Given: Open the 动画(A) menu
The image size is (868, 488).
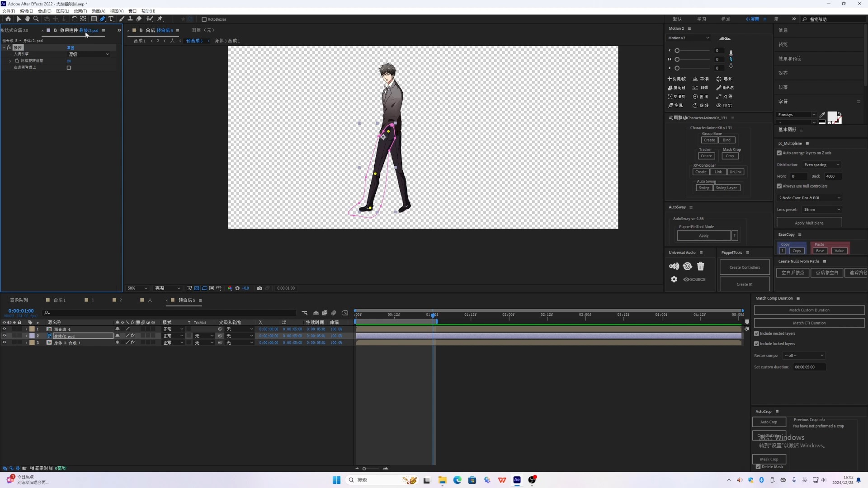Looking at the screenshot, I should point(98,11).
